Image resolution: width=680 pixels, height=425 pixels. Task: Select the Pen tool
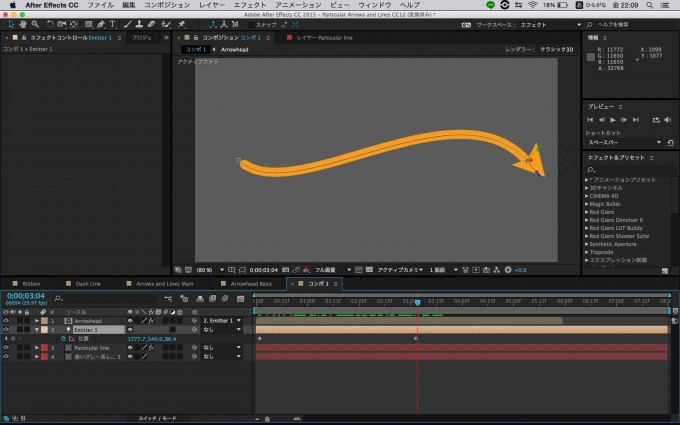pos(100,24)
